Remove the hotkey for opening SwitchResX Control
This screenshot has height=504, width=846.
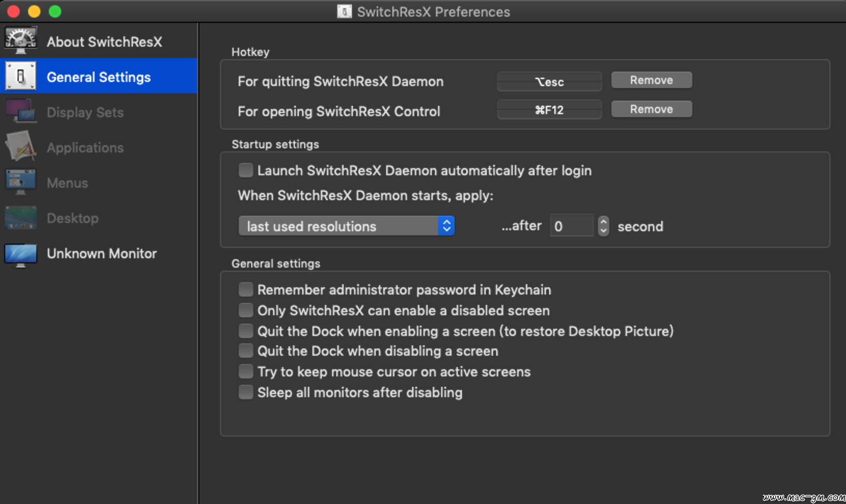(651, 109)
